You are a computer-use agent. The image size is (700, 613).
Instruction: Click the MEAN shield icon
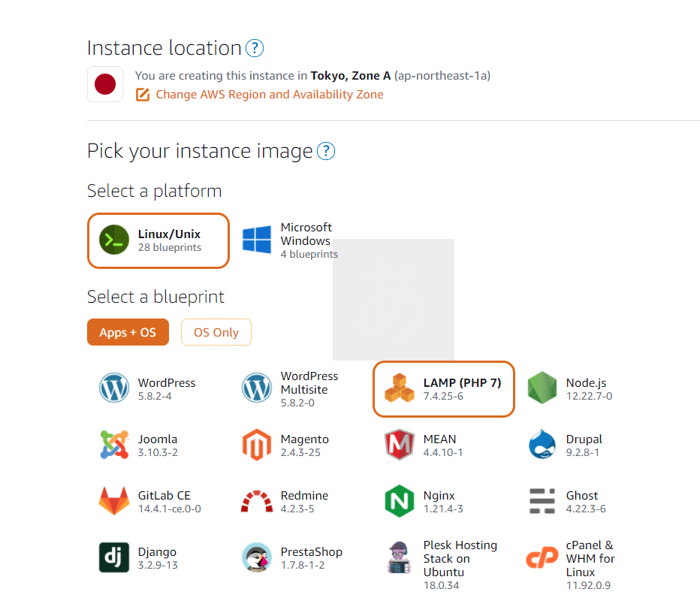pos(399,445)
